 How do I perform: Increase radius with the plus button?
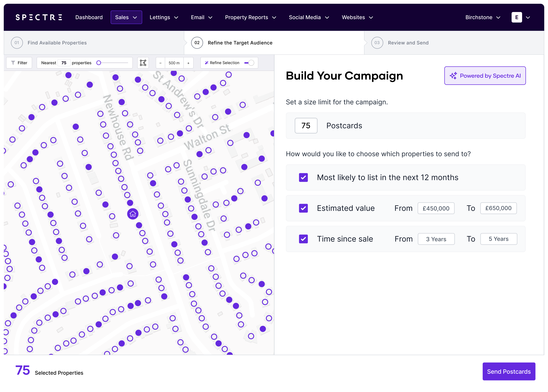pos(188,63)
